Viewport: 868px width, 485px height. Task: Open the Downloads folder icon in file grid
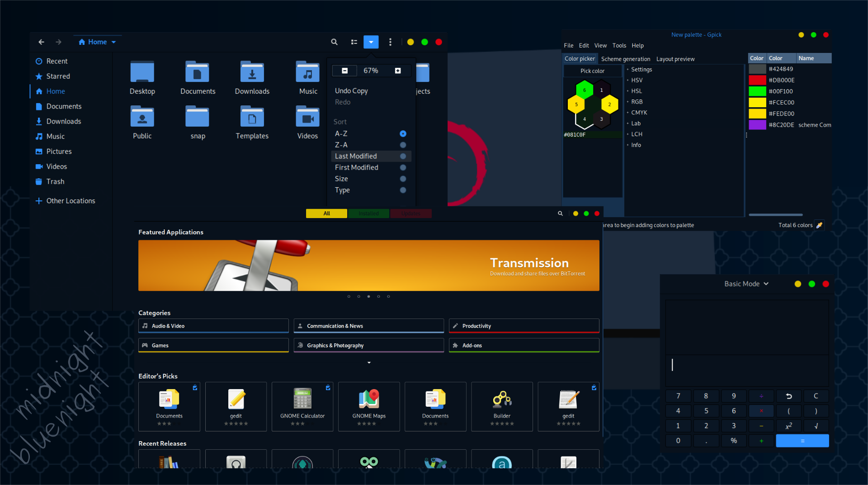(252, 78)
